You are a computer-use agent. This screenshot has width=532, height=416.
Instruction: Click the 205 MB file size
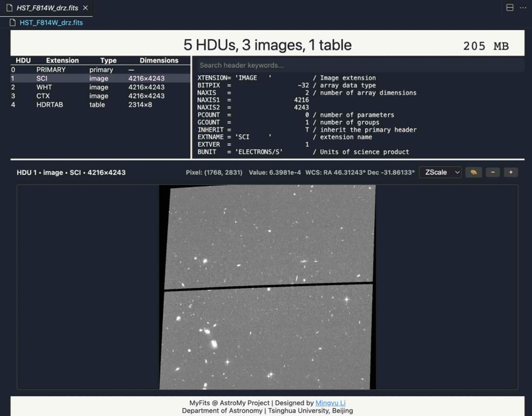[x=486, y=46]
